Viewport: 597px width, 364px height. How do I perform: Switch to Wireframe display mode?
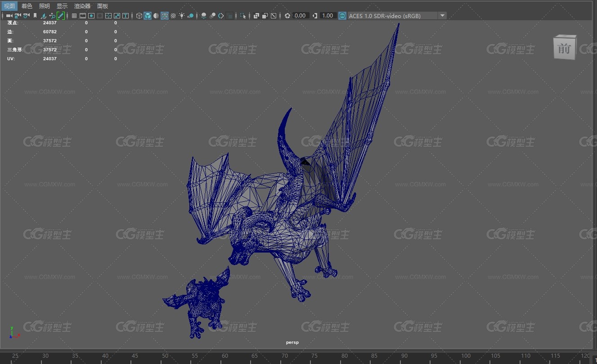(x=139, y=16)
